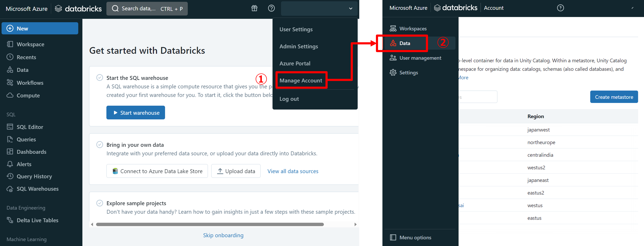Open Delta Live Tables sidebar item
This screenshot has height=246, width=644.
pos(37,220)
